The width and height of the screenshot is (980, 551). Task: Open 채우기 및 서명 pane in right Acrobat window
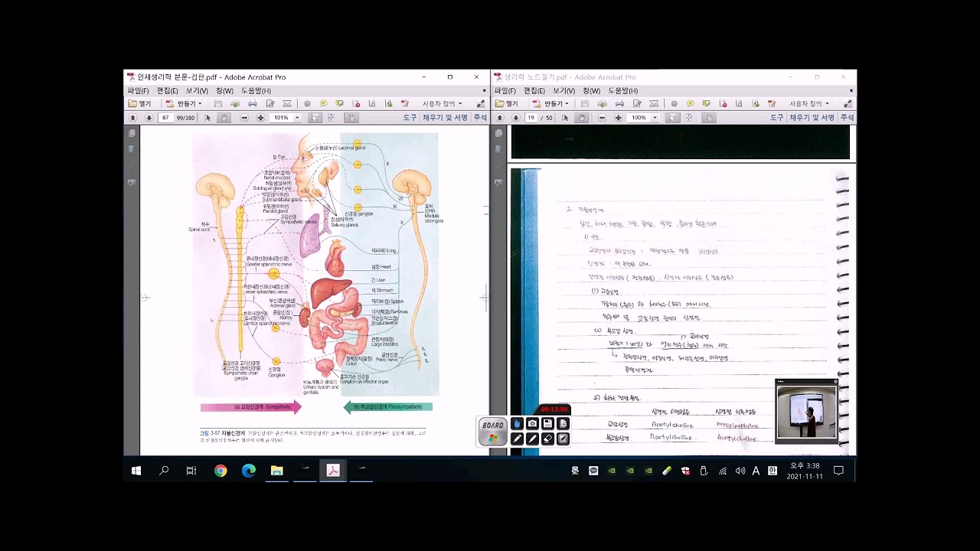tap(812, 118)
